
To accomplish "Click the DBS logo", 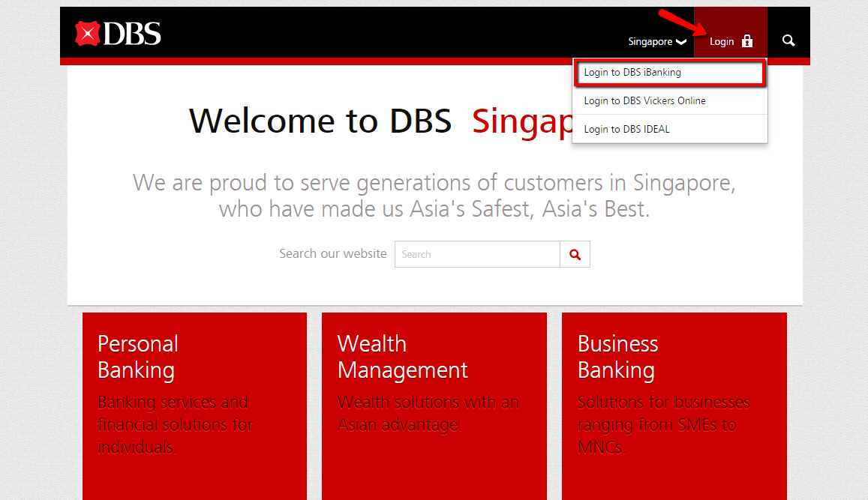I will point(117,33).
